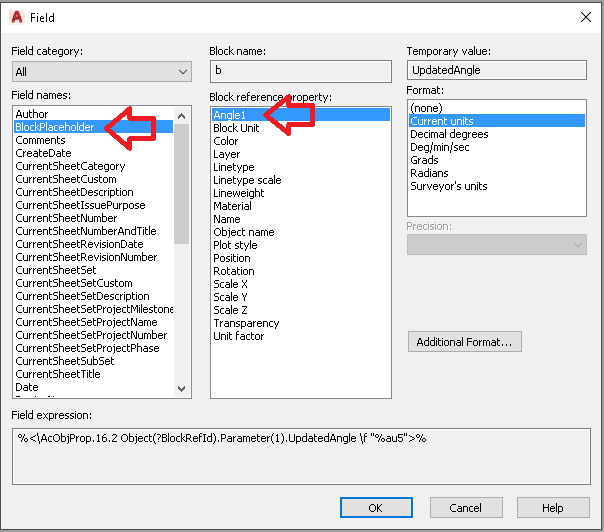Screen dimensions: 604x532
Task: Click the Cancel button
Action: click(x=466, y=508)
